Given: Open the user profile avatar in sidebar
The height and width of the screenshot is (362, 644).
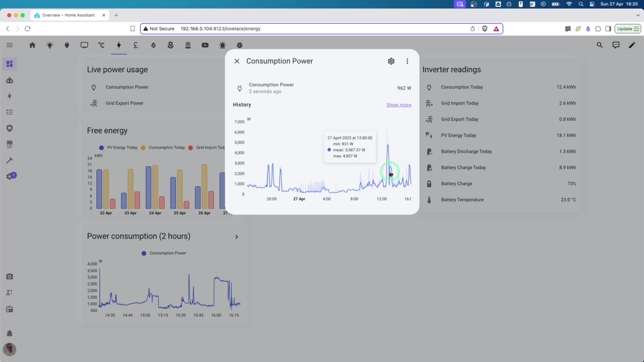Looking at the screenshot, I should [x=9, y=349].
